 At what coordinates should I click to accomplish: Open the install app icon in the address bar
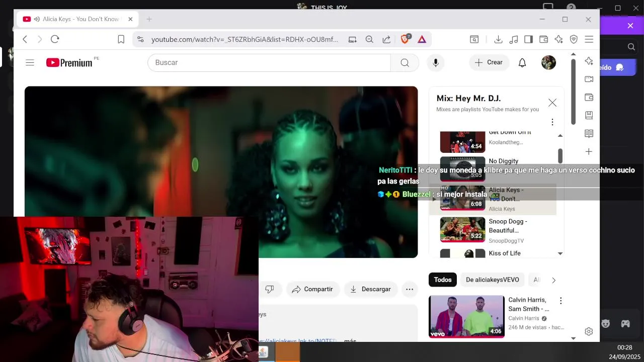(x=353, y=39)
